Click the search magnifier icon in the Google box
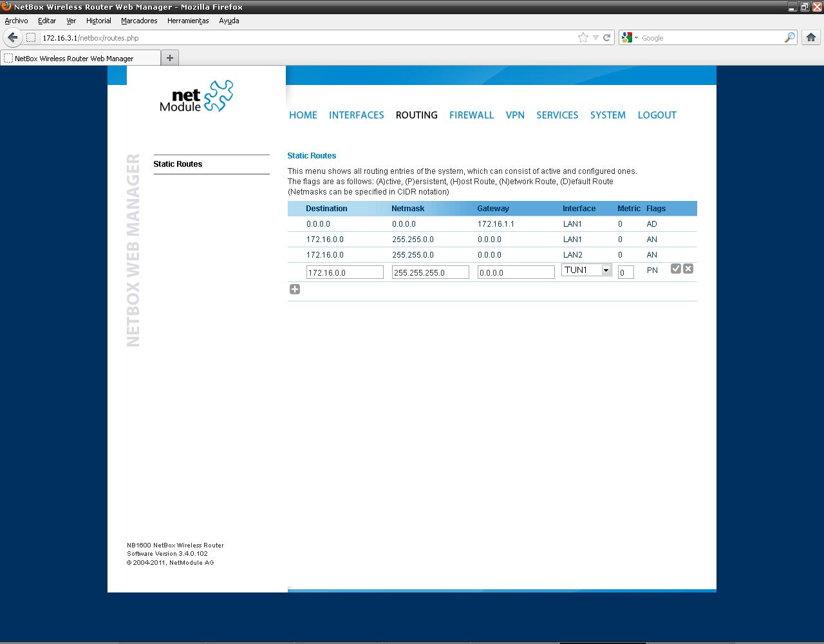Screen dimensions: 824x644 (790, 37)
